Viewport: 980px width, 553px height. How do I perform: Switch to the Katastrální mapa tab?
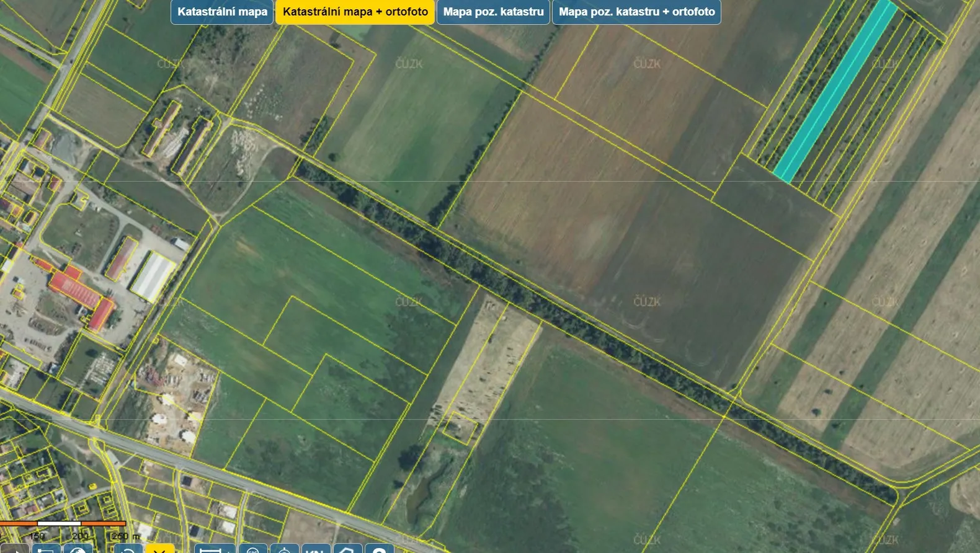pyautogui.click(x=222, y=12)
